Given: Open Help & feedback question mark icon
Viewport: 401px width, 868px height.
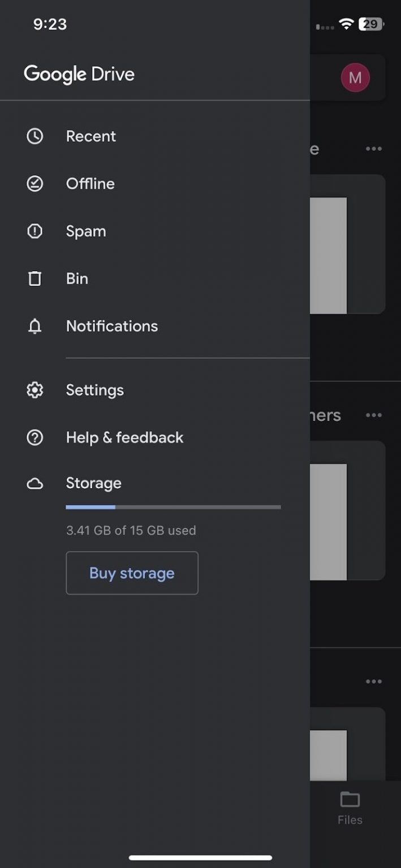Looking at the screenshot, I should (x=35, y=437).
